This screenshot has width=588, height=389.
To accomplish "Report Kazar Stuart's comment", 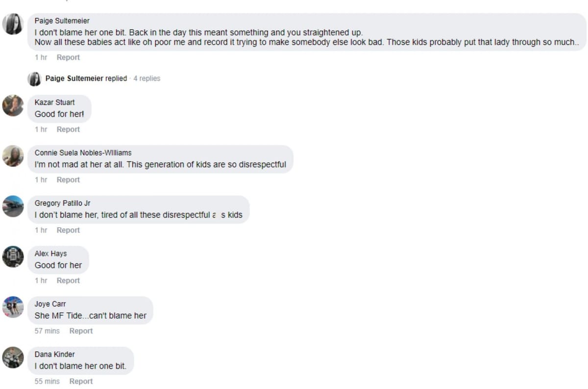I will click(x=68, y=130).
